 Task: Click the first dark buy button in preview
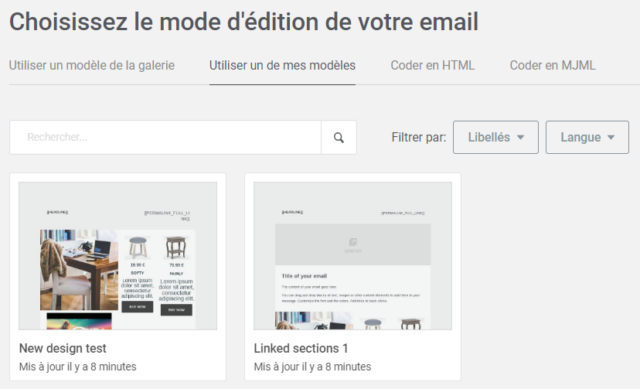click(137, 307)
